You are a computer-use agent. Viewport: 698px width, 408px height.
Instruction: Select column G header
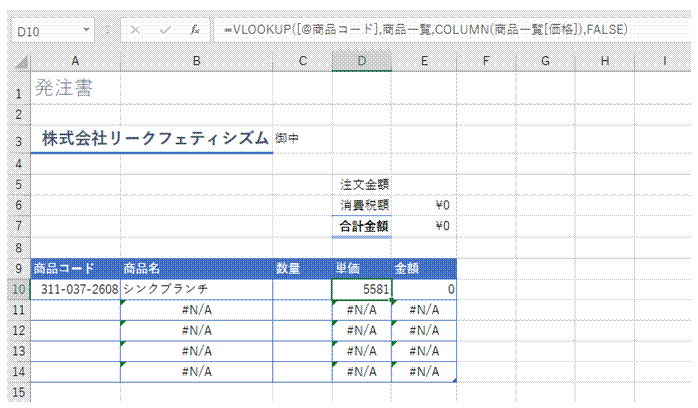click(545, 61)
